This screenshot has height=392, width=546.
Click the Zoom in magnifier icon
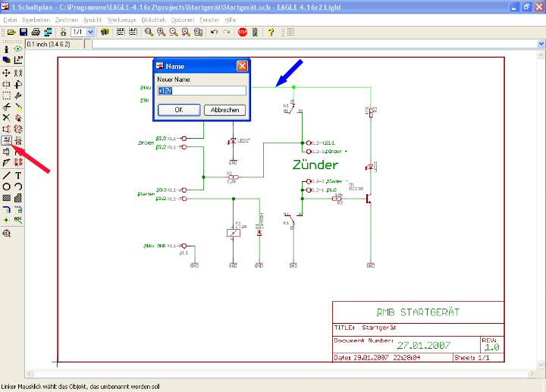pos(162,33)
